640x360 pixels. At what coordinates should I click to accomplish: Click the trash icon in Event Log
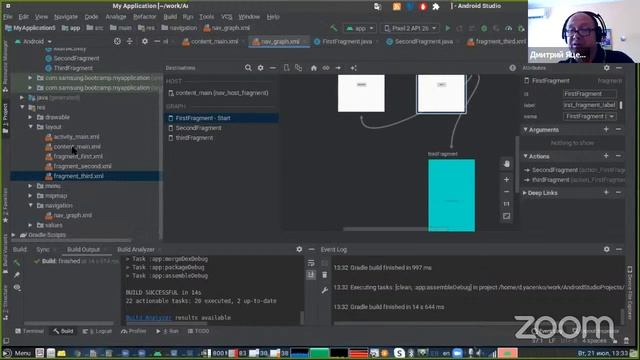324,275
